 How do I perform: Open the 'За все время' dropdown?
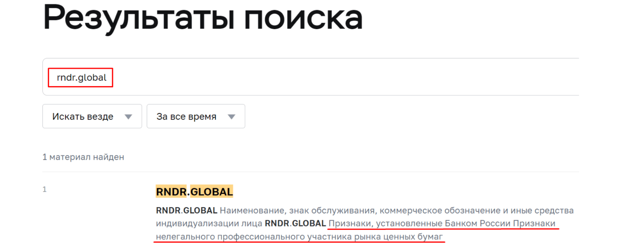[x=196, y=116]
